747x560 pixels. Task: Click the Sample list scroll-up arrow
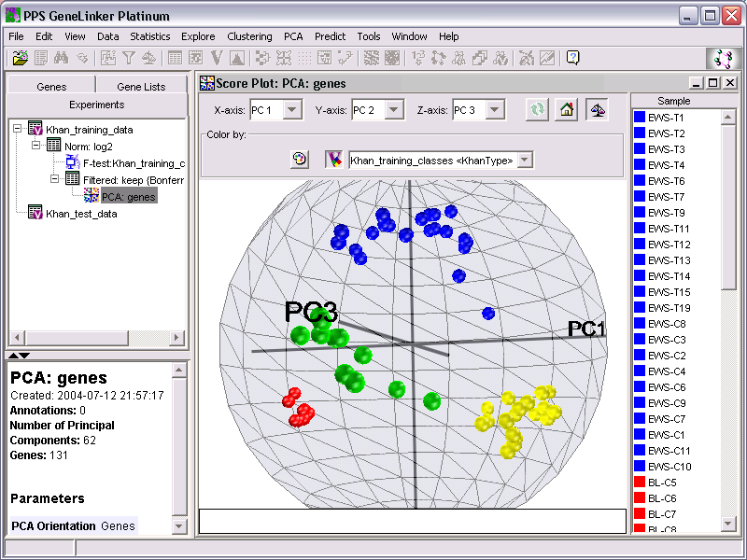click(x=728, y=118)
